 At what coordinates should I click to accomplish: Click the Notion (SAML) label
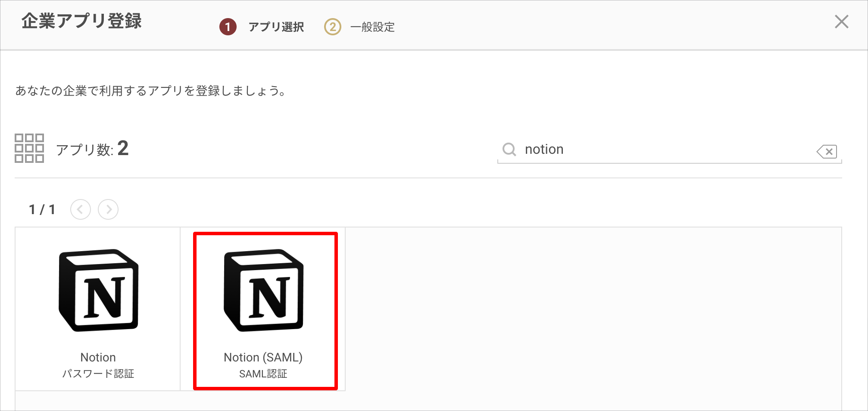coord(263,357)
